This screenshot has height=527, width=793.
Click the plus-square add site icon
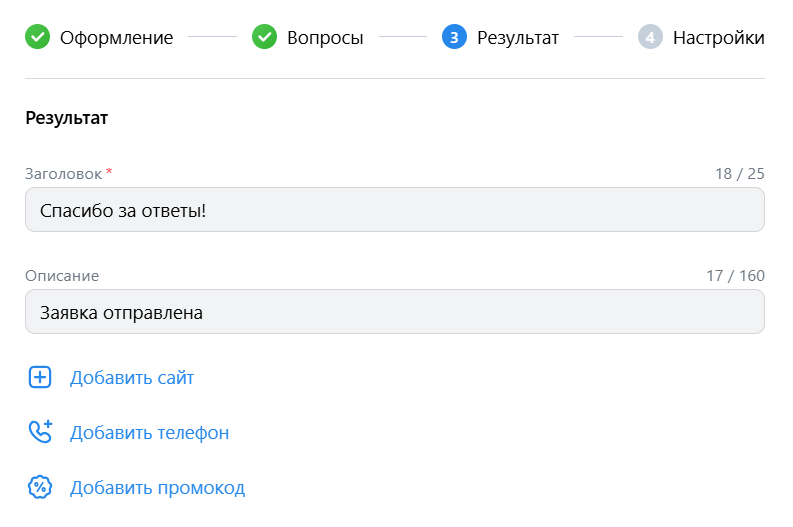coord(40,377)
